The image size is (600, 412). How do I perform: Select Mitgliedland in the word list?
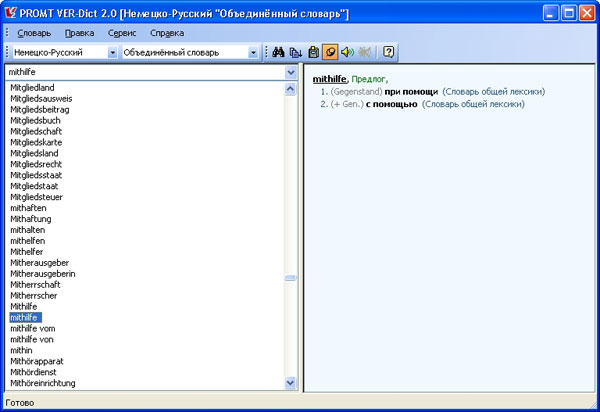[x=32, y=88]
